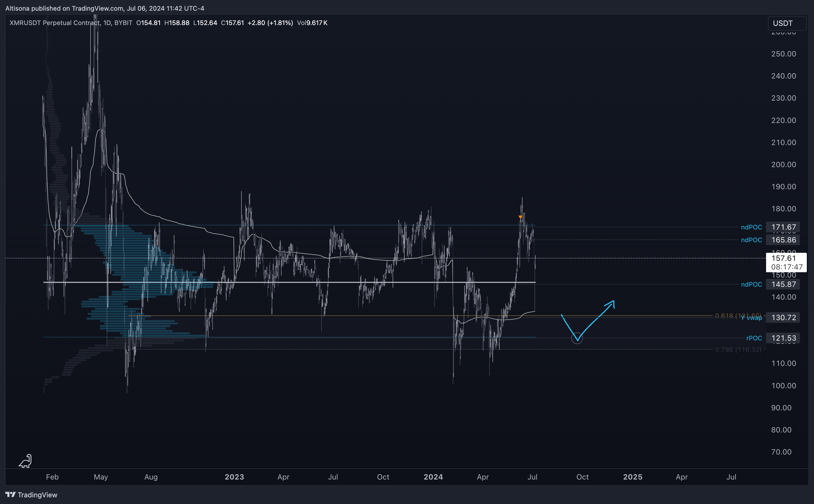Click the Aug label on time axis
814x504 pixels.
pos(151,477)
